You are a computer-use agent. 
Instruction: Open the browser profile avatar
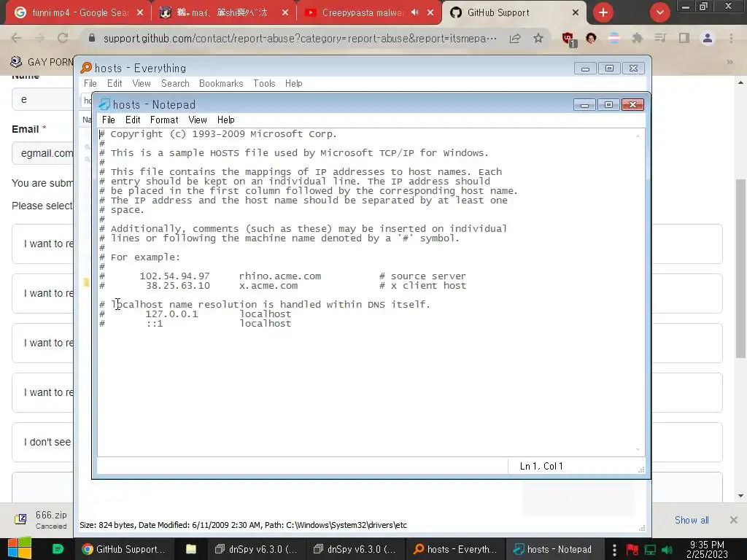pos(708,38)
